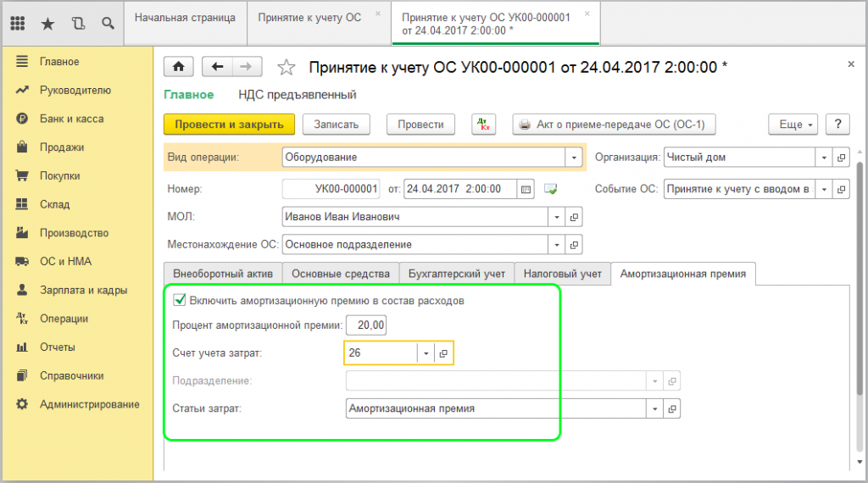Open Банк и касса sidebar section
The width and height of the screenshot is (868, 483).
tap(71, 119)
